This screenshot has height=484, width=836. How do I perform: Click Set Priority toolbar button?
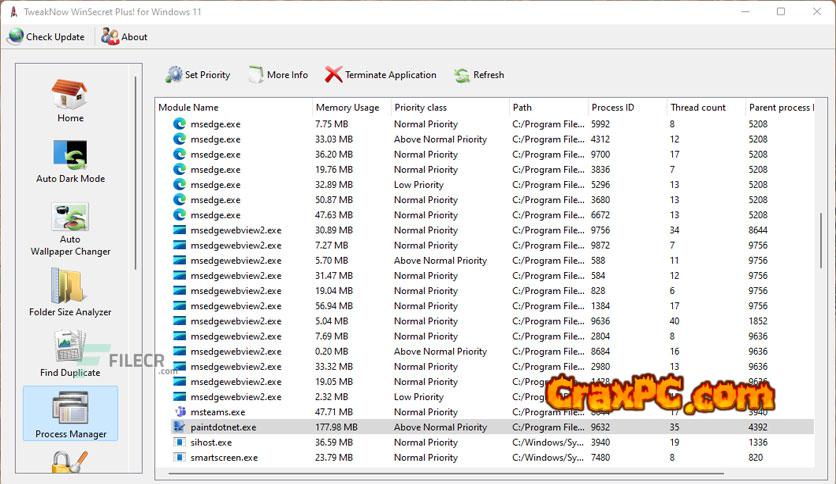coord(198,75)
